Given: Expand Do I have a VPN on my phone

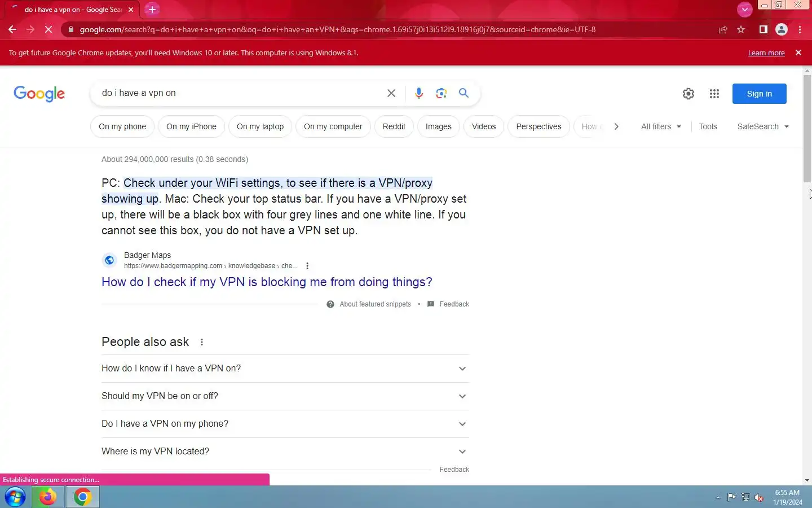Looking at the screenshot, I should point(285,424).
